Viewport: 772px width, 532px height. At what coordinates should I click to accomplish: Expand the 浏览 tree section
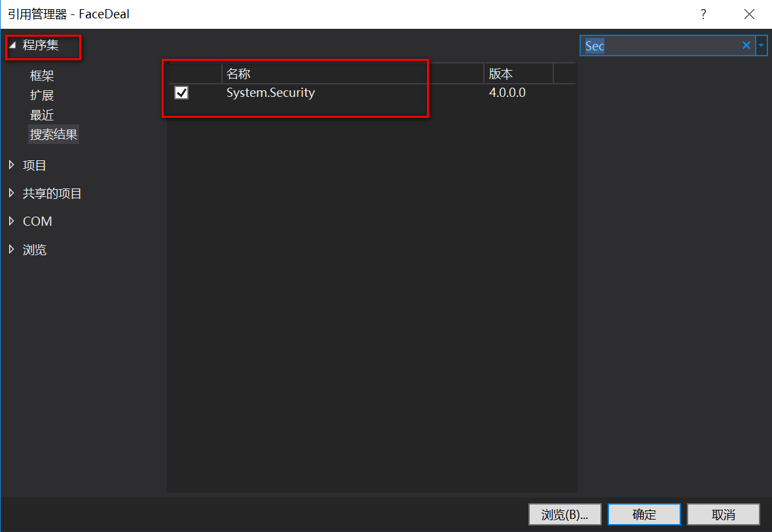pos(12,249)
